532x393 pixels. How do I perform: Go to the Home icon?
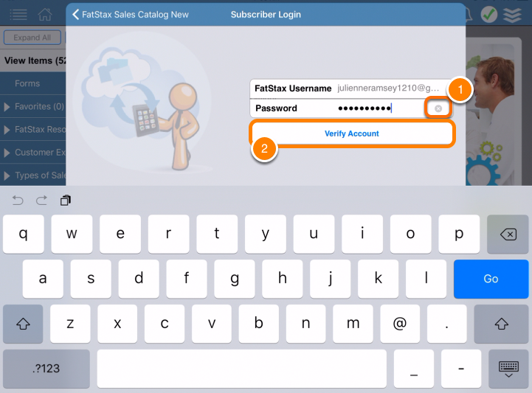coord(45,15)
